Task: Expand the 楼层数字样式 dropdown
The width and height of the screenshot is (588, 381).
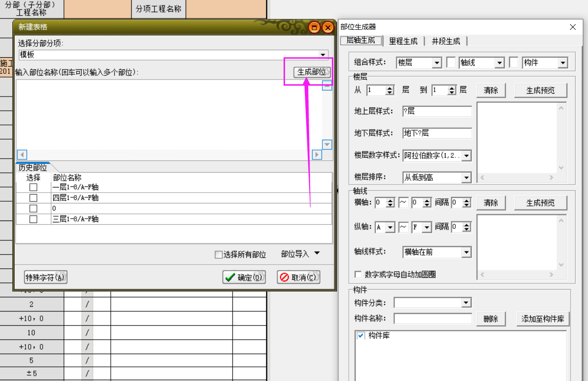Action: (466, 155)
